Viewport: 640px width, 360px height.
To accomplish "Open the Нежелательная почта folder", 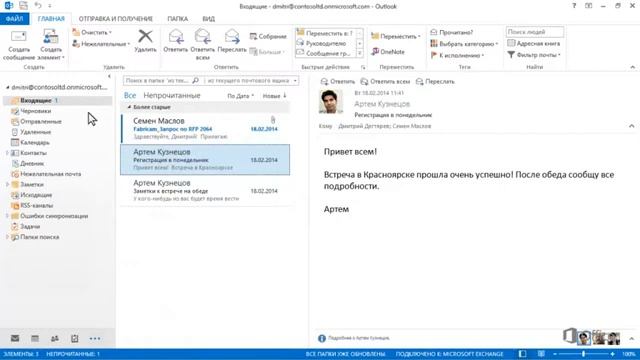I will (50, 174).
